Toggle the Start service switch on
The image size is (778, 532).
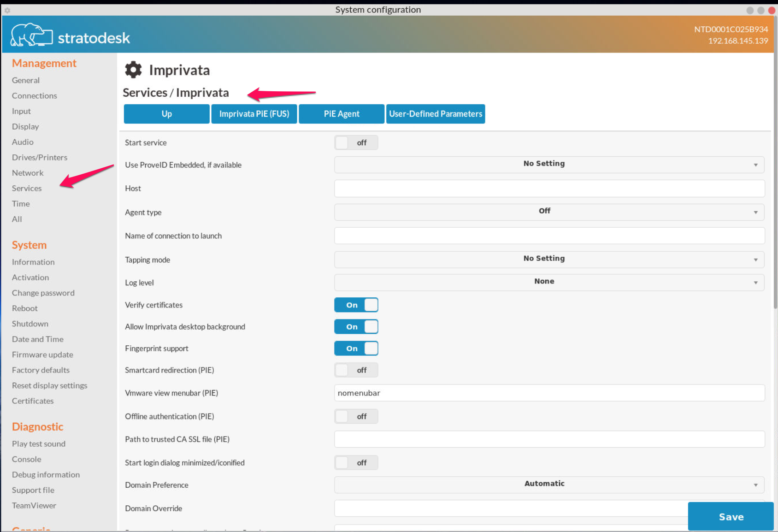tap(356, 142)
